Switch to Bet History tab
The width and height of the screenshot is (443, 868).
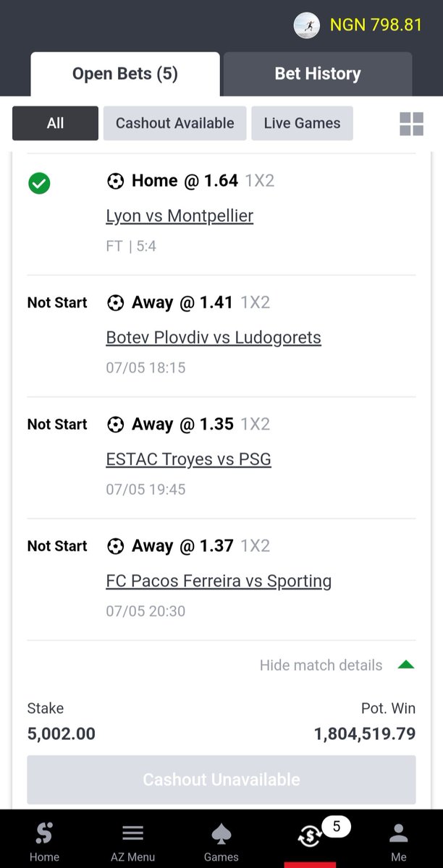318,74
